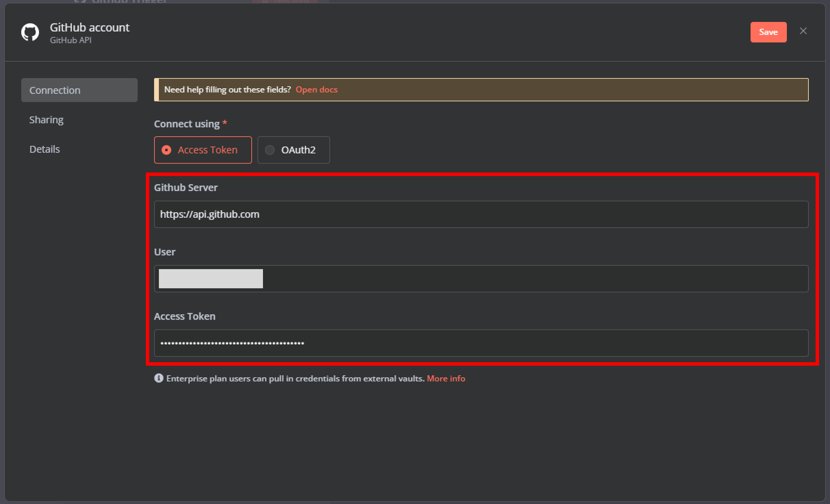This screenshot has height=504, width=830.
Task: Open docs link in help banner
Action: (316, 90)
